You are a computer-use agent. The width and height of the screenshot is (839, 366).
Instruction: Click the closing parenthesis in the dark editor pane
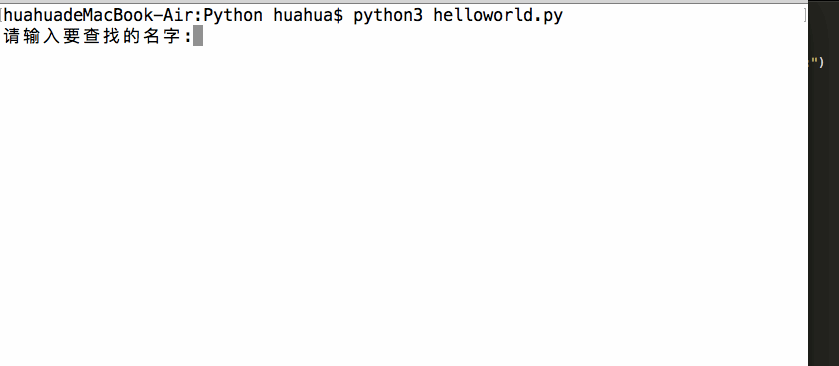click(x=821, y=63)
